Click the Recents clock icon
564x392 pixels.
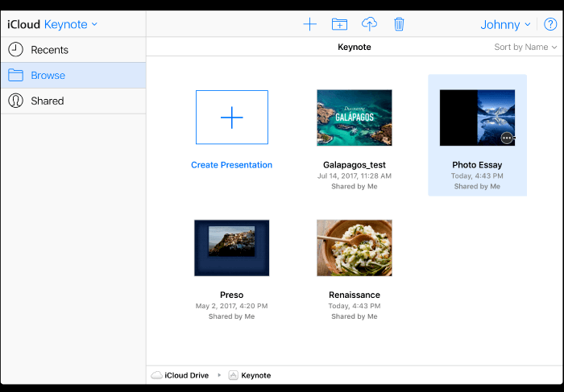[15, 50]
